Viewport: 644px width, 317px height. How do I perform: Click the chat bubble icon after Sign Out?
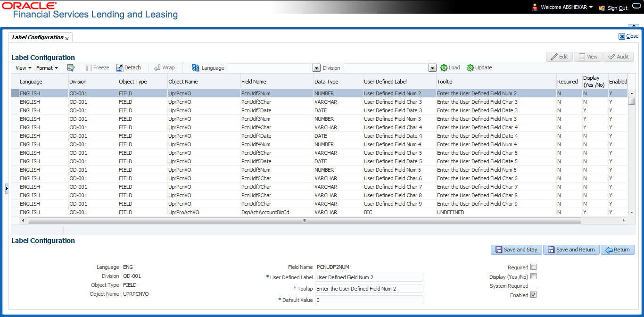636,7
